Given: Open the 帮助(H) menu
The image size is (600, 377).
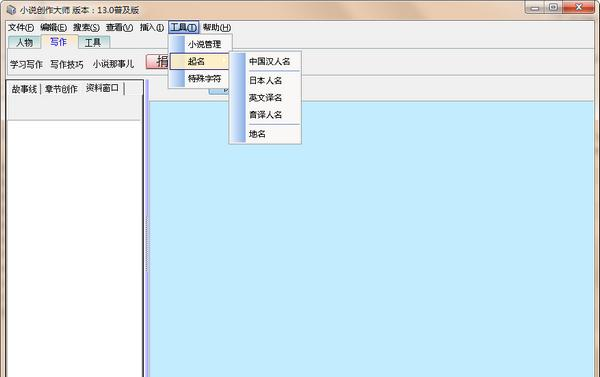Looking at the screenshot, I should coord(217,28).
